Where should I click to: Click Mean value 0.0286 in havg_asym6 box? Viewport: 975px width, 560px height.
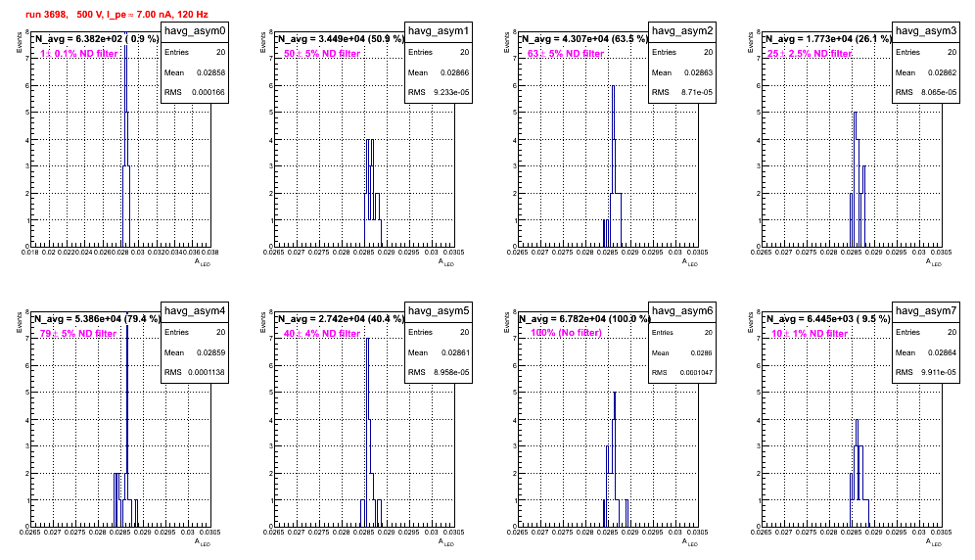click(x=702, y=352)
